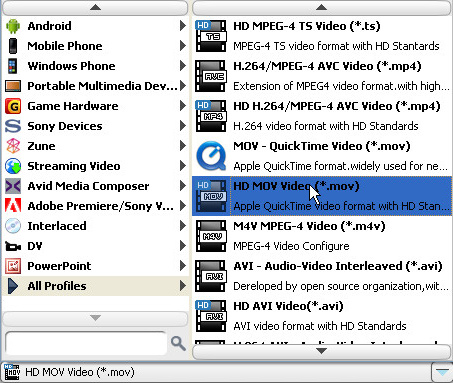Click the Mobile Phone handset icon
Image resolution: width=453 pixels, height=383 pixels.
click(13, 46)
